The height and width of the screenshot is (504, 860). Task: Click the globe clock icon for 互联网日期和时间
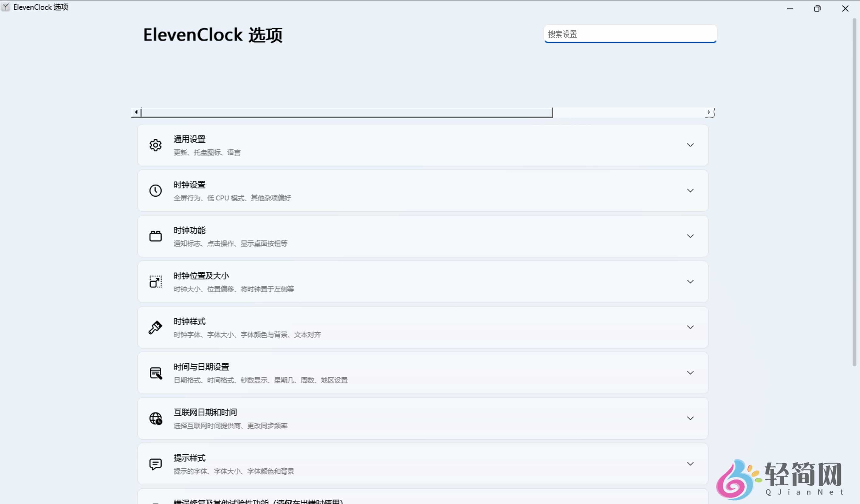156,418
